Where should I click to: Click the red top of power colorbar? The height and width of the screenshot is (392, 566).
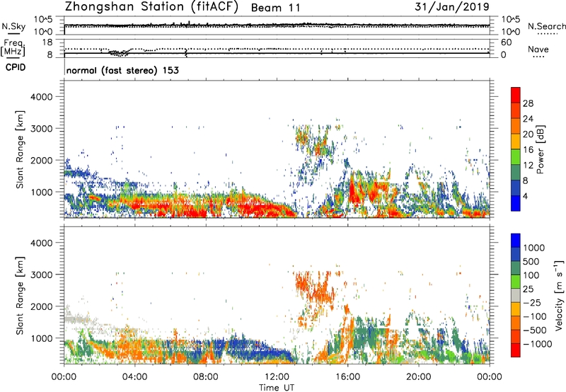click(516, 94)
